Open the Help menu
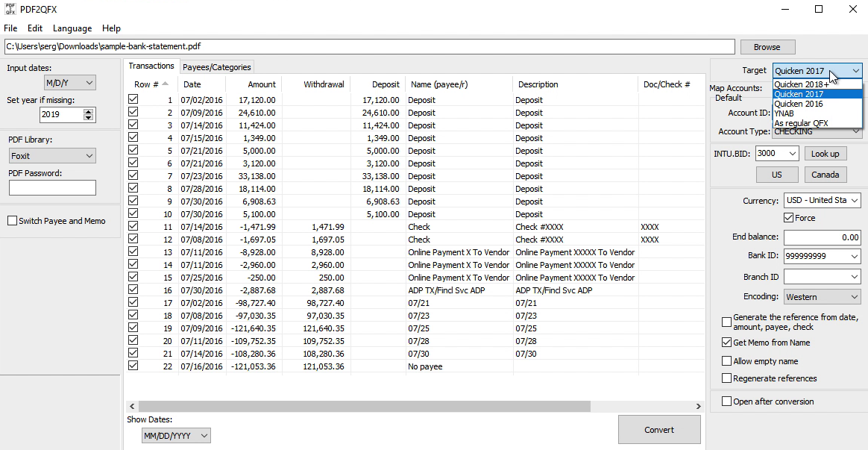The width and height of the screenshot is (868, 450). tap(111, 28)
